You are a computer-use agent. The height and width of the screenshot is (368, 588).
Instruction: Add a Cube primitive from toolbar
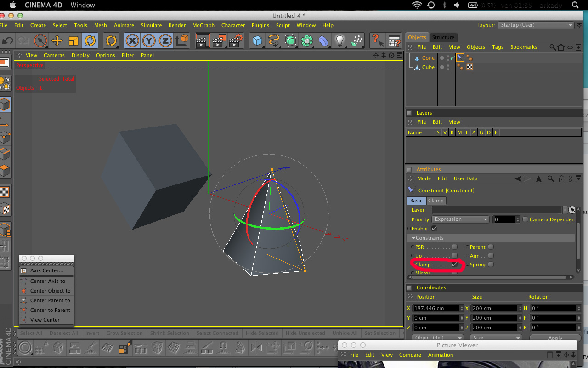tap(257, 40)
